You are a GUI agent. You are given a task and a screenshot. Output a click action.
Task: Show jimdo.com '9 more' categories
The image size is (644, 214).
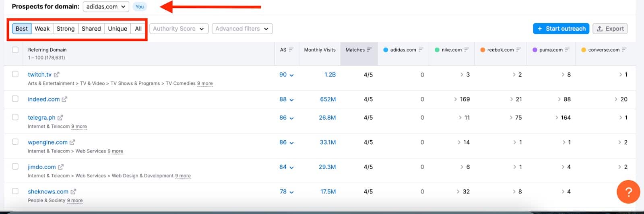pyautogui.click(x=183, y=176)
